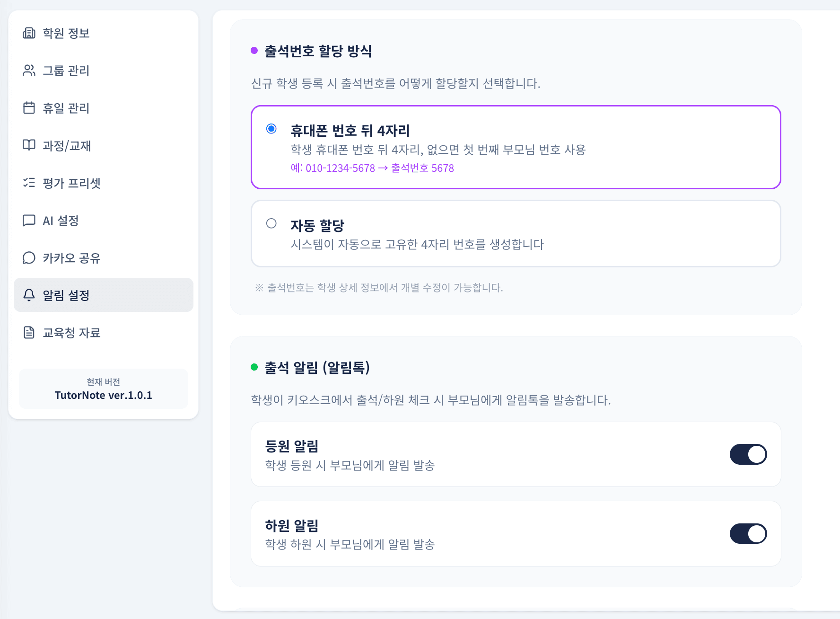Click the highlighted 알림 설정 sidebar entry

(x=104, y=295)
